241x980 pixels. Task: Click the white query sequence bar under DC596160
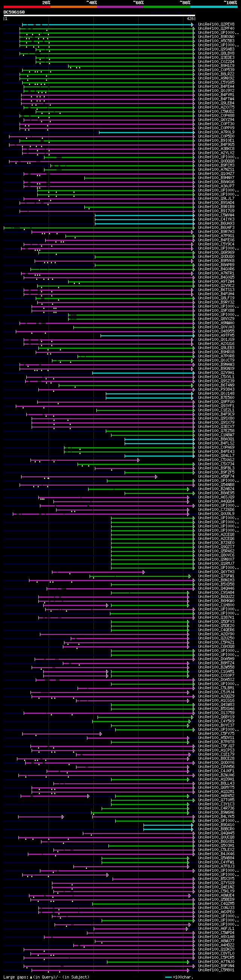tap(99, 15)
